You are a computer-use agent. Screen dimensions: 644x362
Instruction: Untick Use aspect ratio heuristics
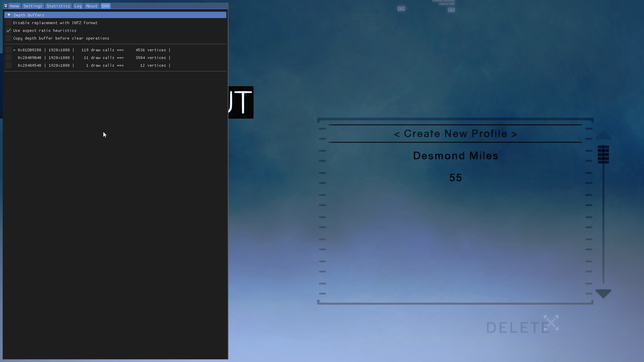click(9, 31)
